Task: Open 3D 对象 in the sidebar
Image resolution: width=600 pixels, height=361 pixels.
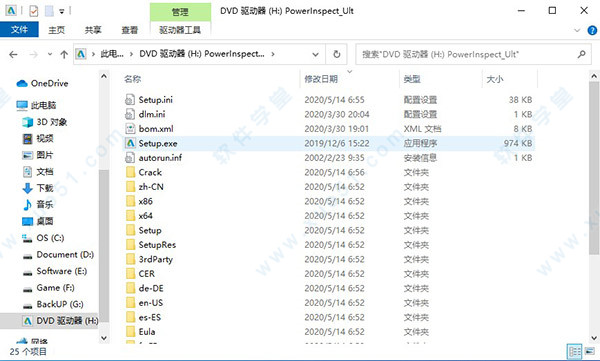Action: pyautogui.click(x=45, y=122)
